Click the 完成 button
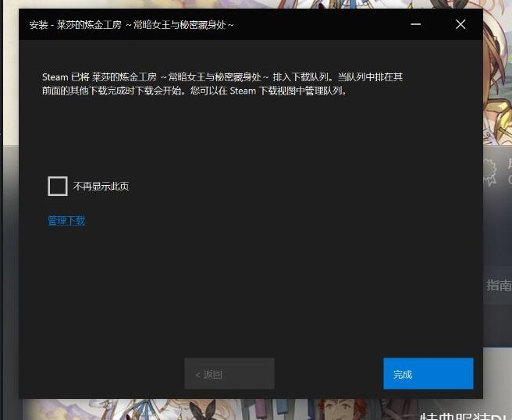 click(x=428, y=374)
